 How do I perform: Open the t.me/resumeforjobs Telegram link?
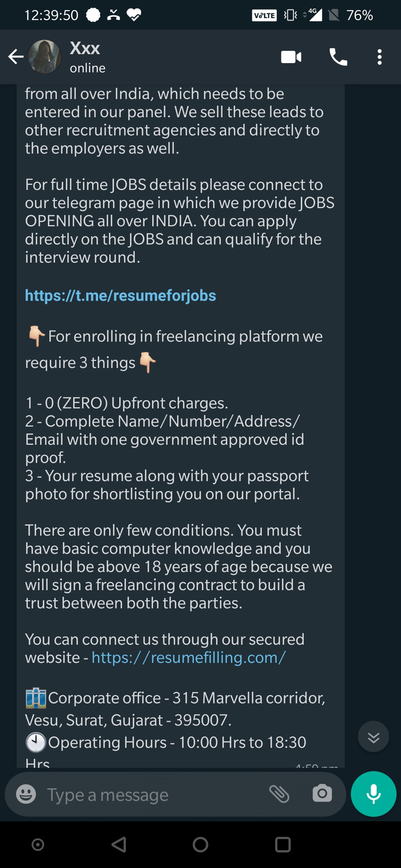coord(120,296)
